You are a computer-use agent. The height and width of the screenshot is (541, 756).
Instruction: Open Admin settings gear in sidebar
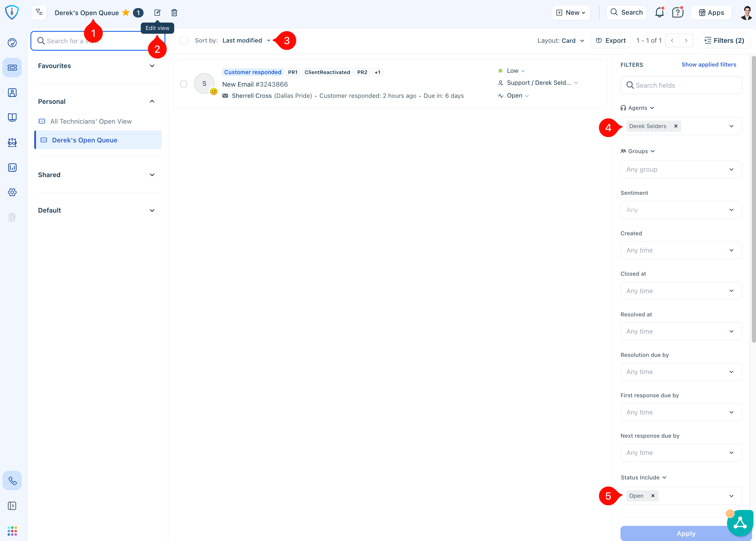click(x=12, y=192)
